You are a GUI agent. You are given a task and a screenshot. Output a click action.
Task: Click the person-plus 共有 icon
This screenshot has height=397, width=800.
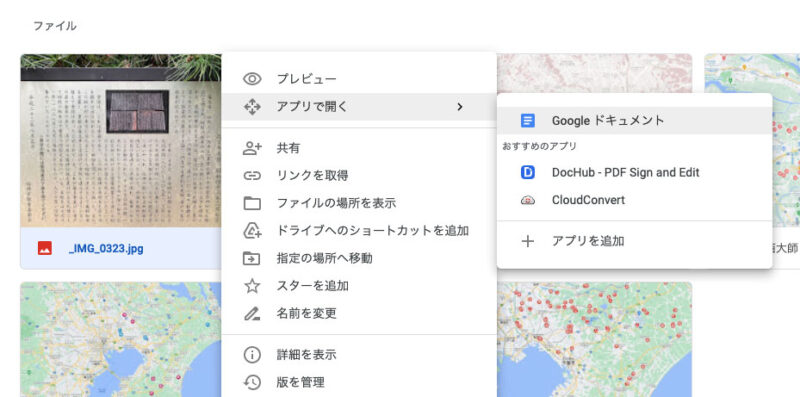point(252,148)
